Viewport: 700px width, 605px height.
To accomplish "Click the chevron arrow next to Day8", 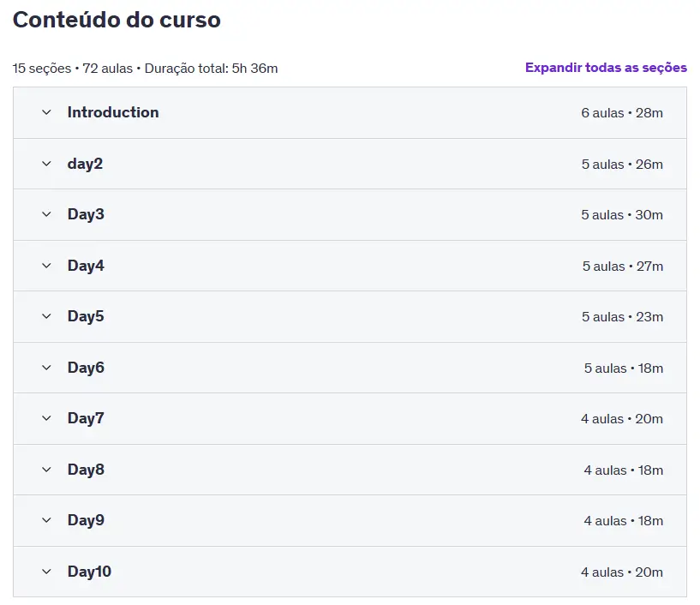I will click(46, 470).
